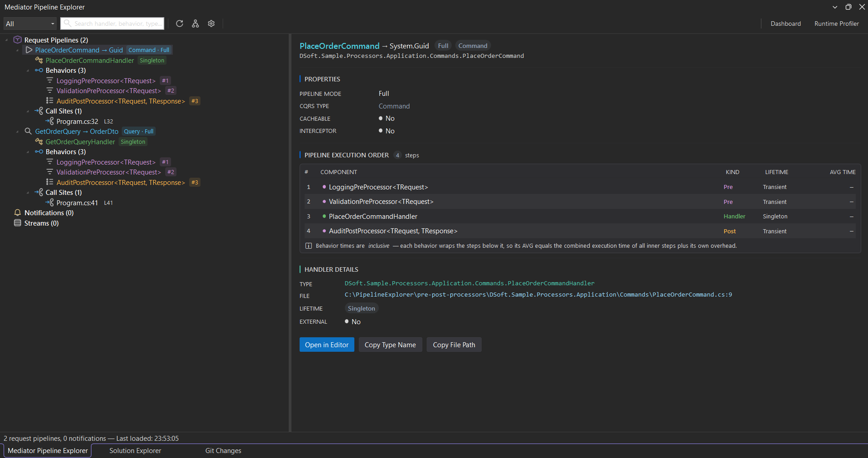Collapse the PlaceOrderCommand → Guid node
The height and width of the screenshot is (458, 868).
(x=18, y=50)
